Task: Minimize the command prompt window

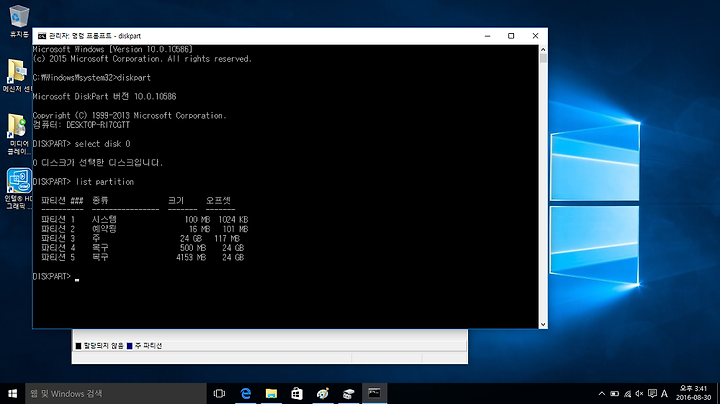Action: point(488,36)
